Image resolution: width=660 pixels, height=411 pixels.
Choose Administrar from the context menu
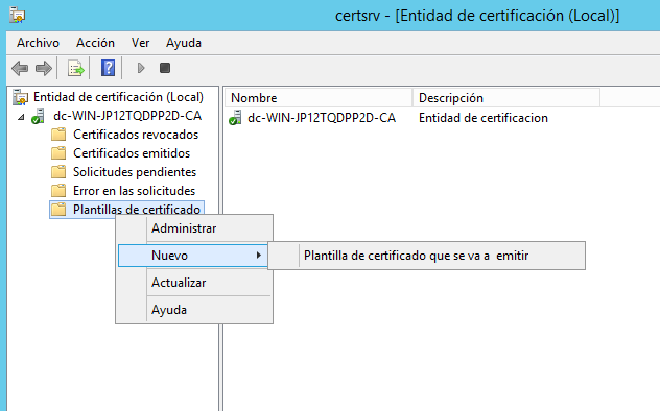tap(183, 229)
